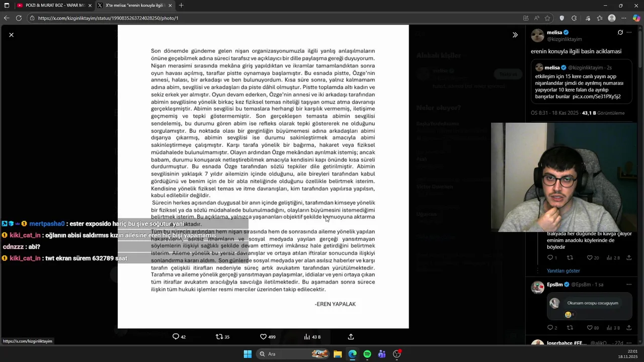The height and width of the screenshot is (362, 644).
Task: Open EpsBm's attached image
Action: (590, 307)
